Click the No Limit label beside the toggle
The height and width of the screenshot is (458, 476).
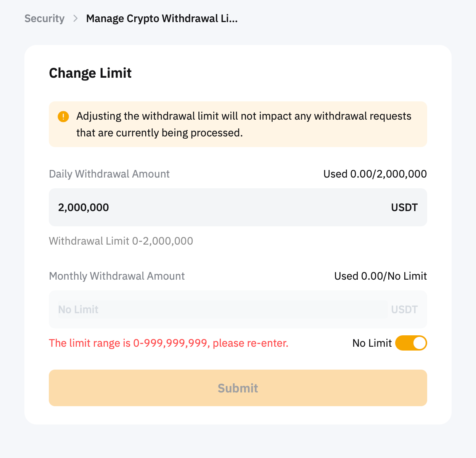point(372,343)
